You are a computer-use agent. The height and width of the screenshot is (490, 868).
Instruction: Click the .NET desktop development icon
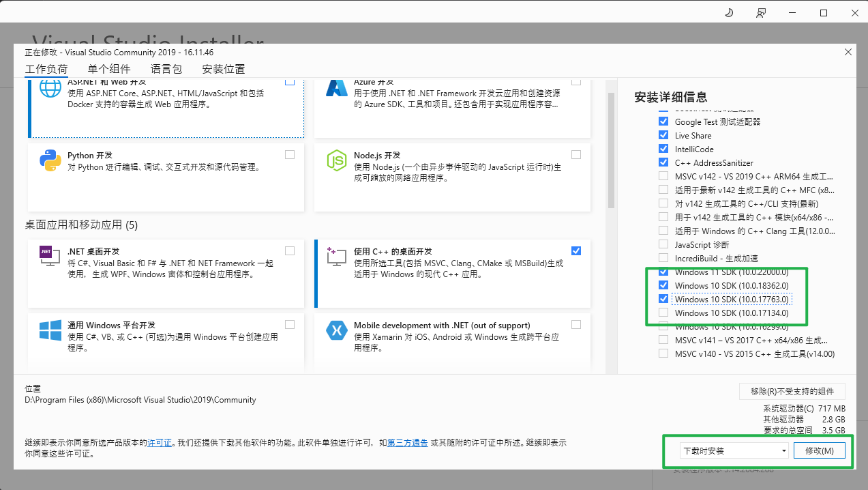click(50, 257)
